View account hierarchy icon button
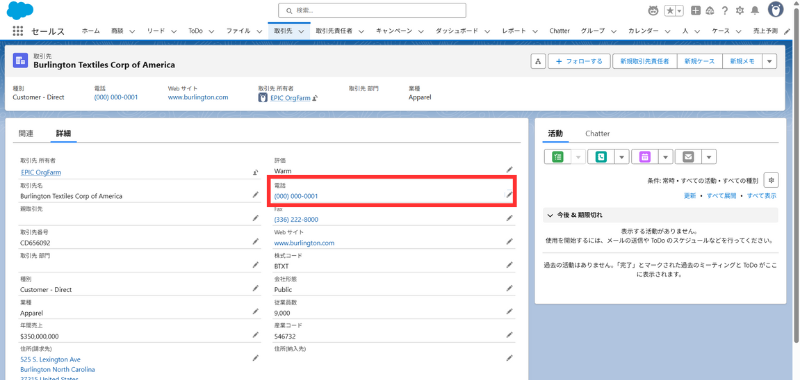The image size is (800, 380). coord(537,61)
